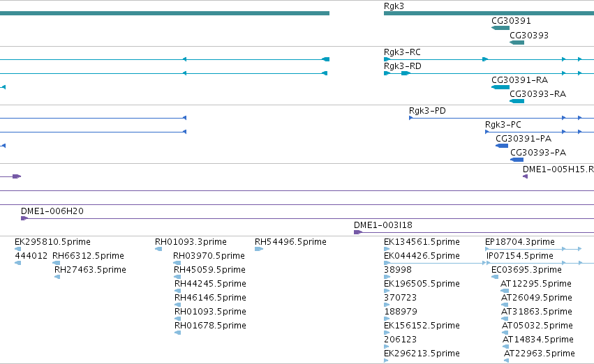Screen dimensions: 594x364
Task: Select the DME1-006H20 clone
Action: coord(307,218)
